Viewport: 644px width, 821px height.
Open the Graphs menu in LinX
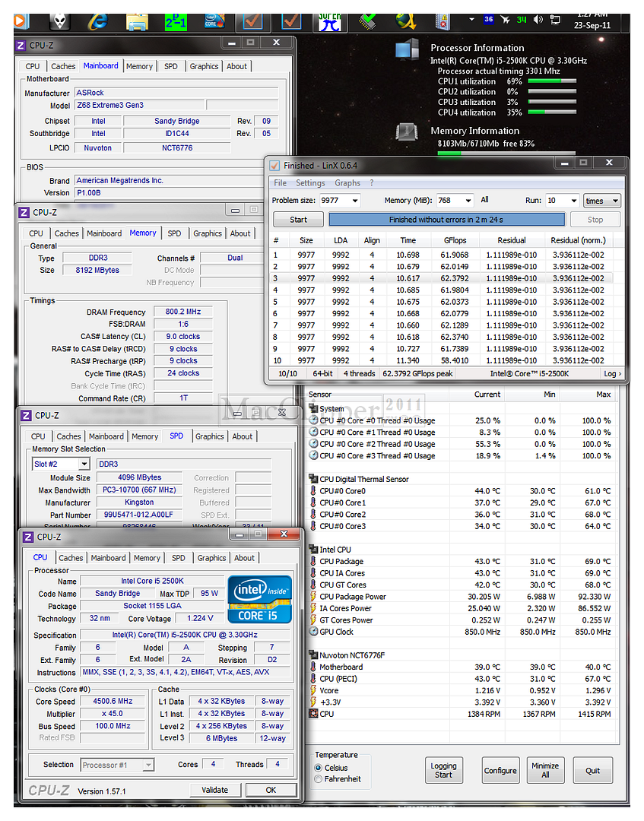347,182
